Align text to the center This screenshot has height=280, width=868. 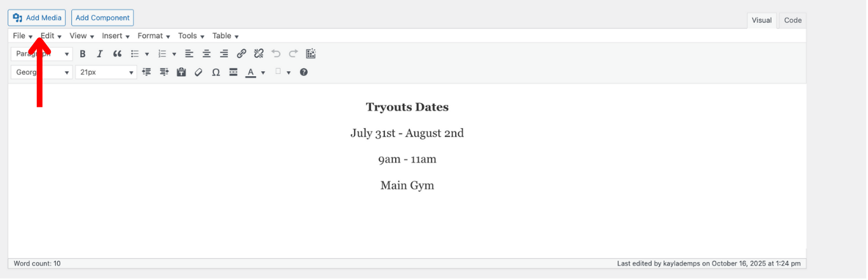(x=207, y=54)
